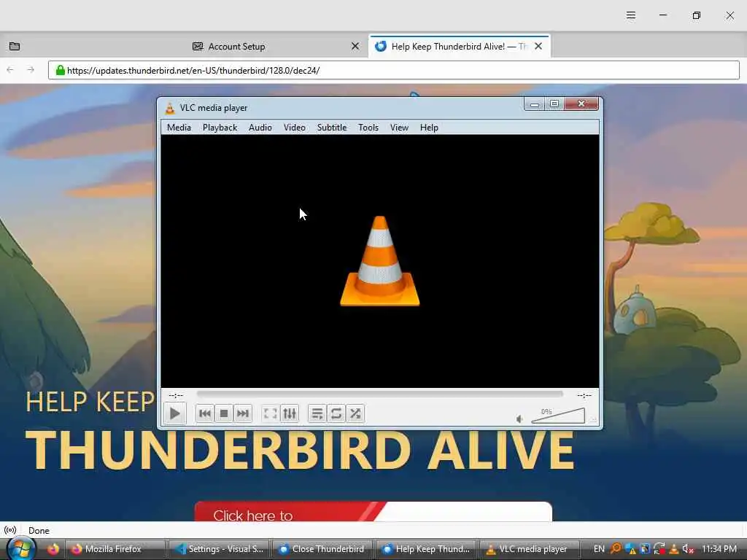The height and width of the screenshot is (560, 747).
Task: Restore down the Thunderbird main window
Action: click(697, 15)
